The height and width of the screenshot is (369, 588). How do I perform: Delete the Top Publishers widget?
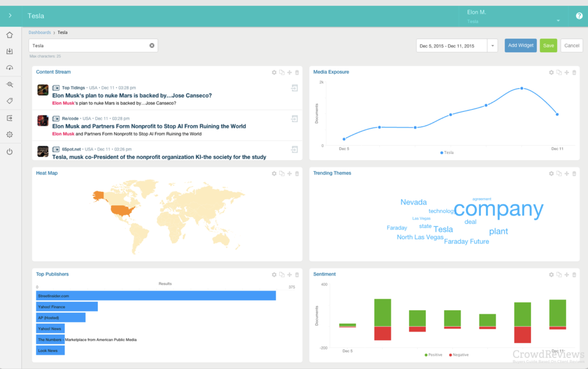pyautogui.click(x=297, y=275)
